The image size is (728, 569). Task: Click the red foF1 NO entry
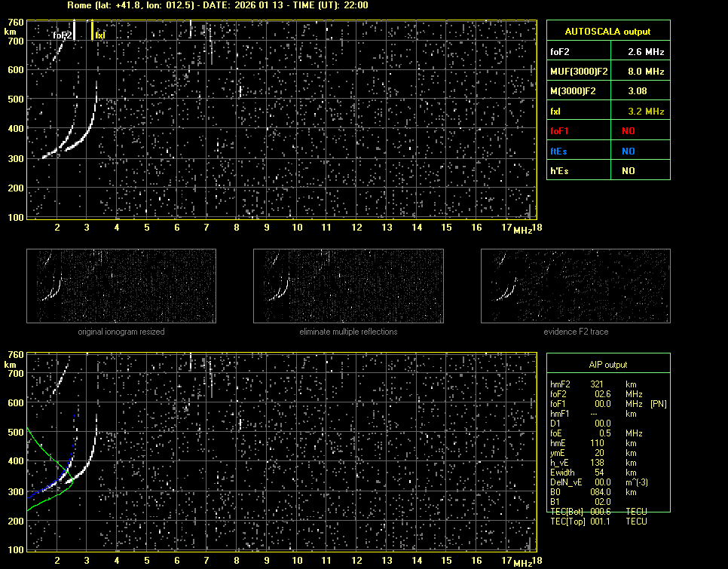point(628,131)
